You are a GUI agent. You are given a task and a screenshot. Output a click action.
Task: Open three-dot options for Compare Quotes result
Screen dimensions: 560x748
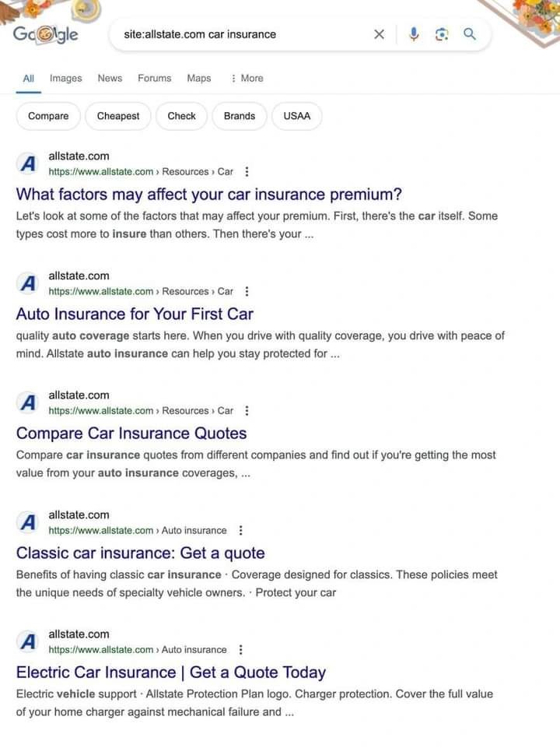[x=247, y=411]
